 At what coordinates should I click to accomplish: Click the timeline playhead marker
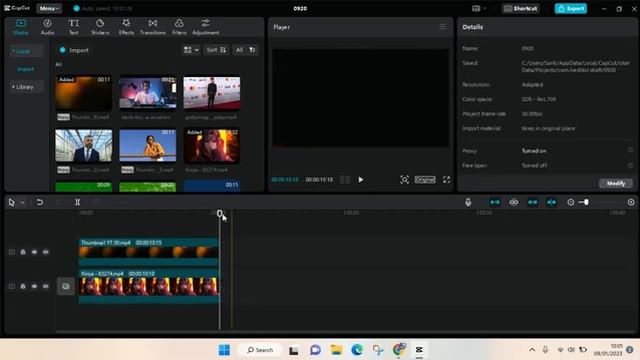(220, 213)
